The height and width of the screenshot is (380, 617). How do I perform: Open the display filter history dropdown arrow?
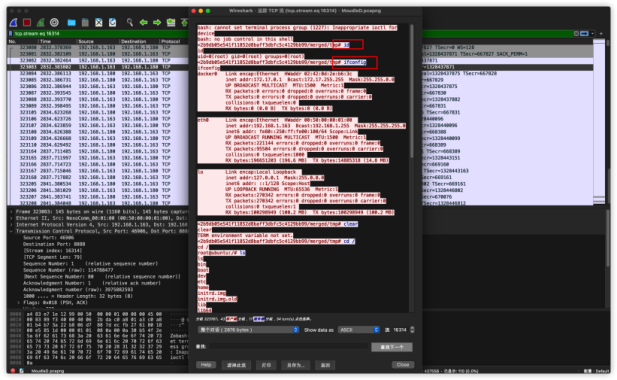tap(592, 34)
